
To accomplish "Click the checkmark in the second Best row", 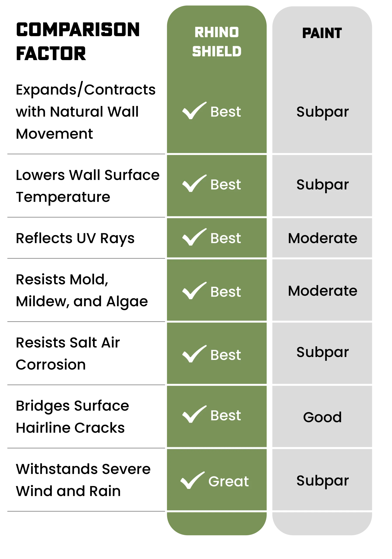I will click(194, 184).
